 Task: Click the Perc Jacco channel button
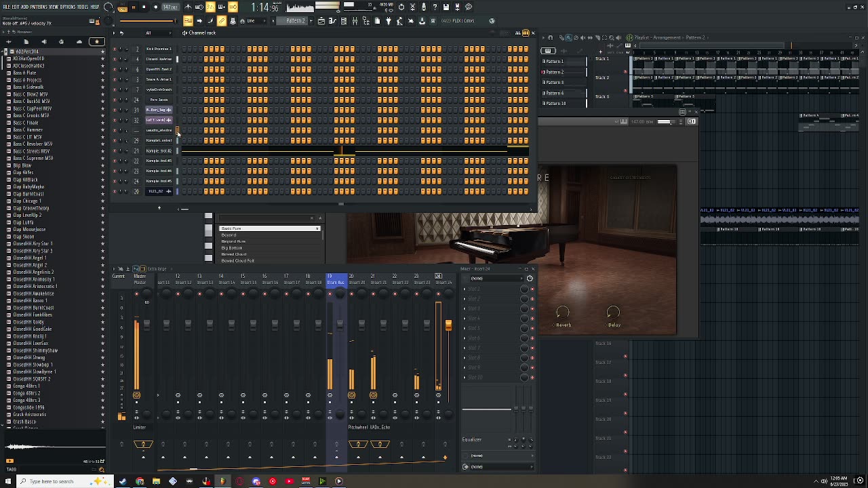pyautogui.click(x=159, y=100)
